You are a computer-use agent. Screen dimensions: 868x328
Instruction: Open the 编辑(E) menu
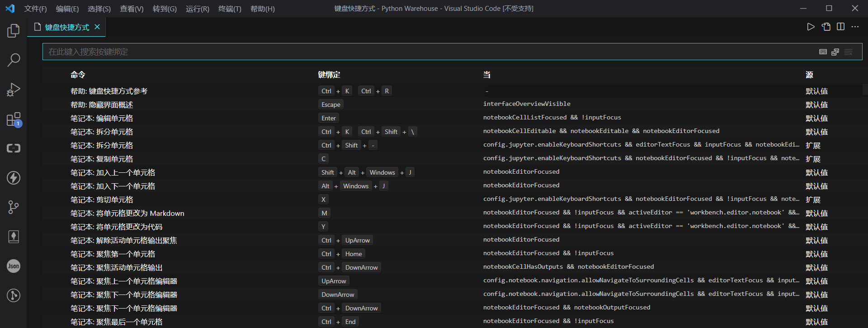click(67, 9)
